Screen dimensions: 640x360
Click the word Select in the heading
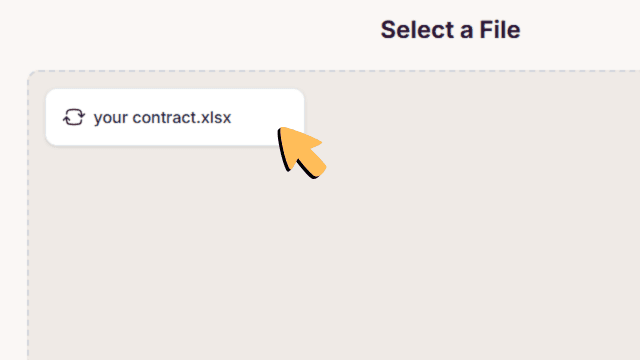pos(417,30)
